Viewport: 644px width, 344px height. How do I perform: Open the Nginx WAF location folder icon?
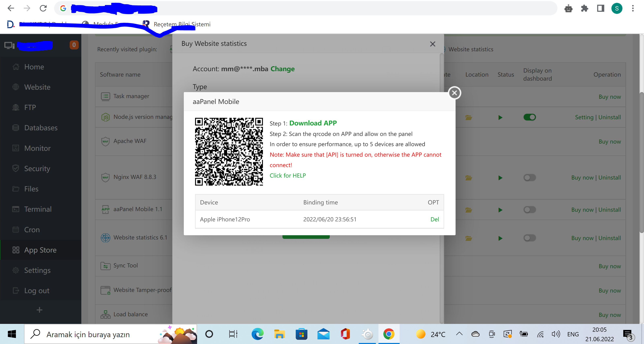(468, 178)
